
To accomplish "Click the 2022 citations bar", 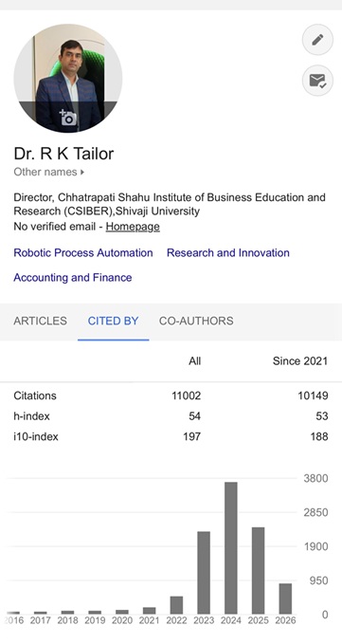I will point(176,605).
